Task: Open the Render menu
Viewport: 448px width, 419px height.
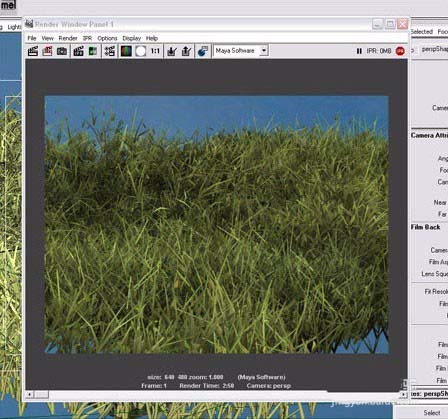Action: [68, 38]
